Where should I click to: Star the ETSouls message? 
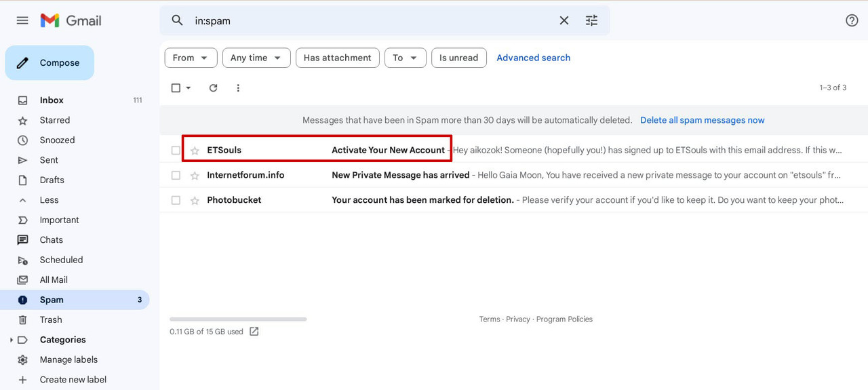195,151
